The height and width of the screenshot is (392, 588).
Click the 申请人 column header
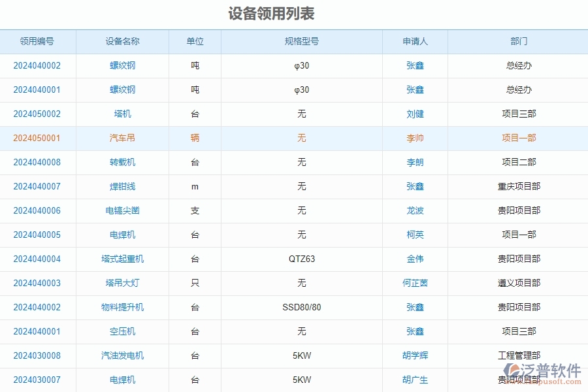point(414,41)
